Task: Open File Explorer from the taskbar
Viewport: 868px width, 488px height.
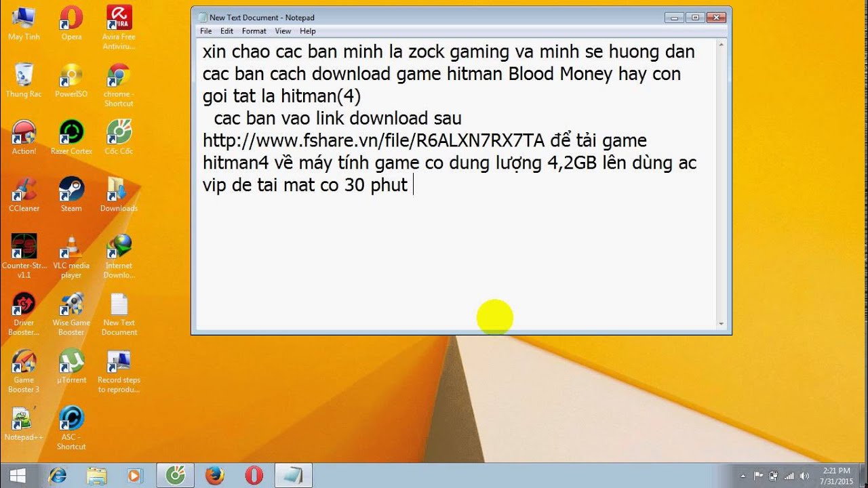Action: [97, 476]
